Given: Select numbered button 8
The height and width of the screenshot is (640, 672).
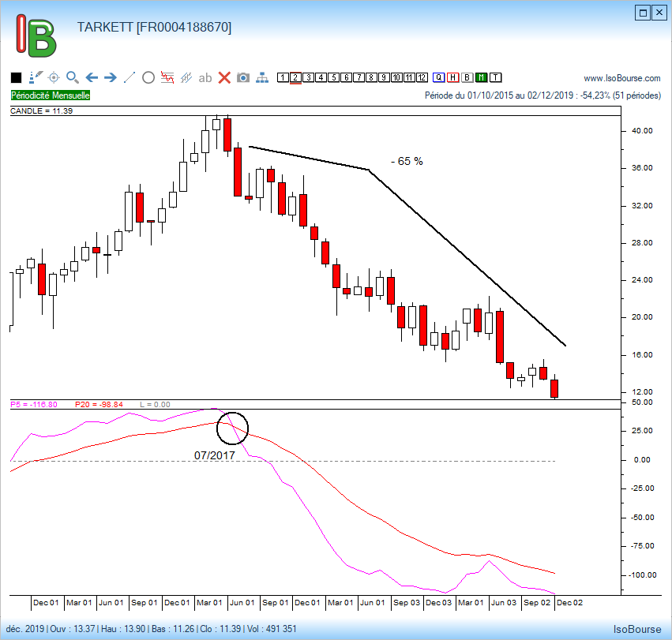Looking at the screenshot, I should (x=371, y=77).
